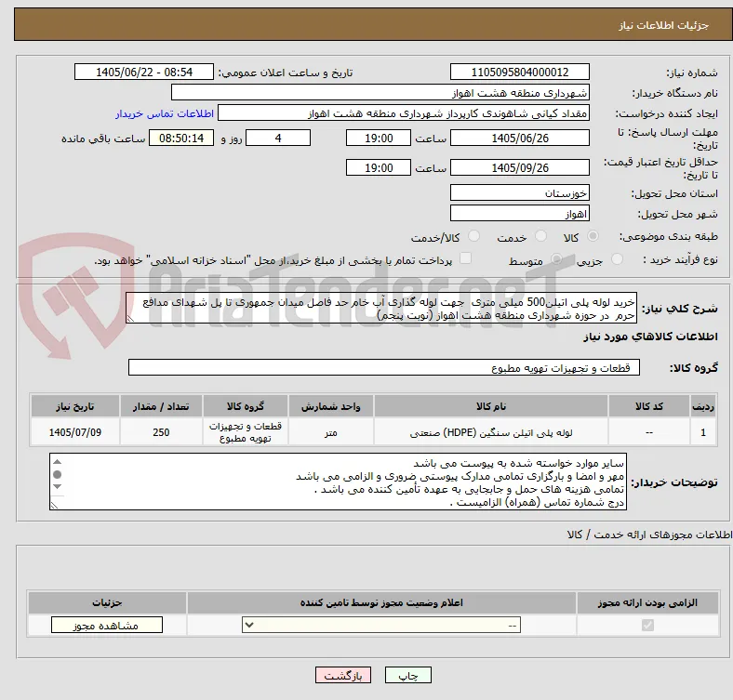The width and height of the screenshot is (733, 700).
Task: Click the description textarea resize handle
Action: tap(130, 319)
